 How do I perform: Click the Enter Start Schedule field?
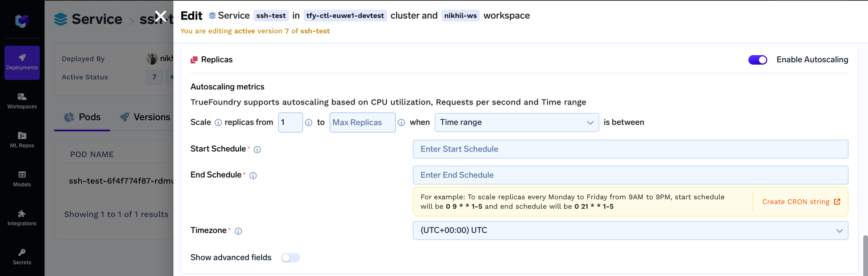630,149
